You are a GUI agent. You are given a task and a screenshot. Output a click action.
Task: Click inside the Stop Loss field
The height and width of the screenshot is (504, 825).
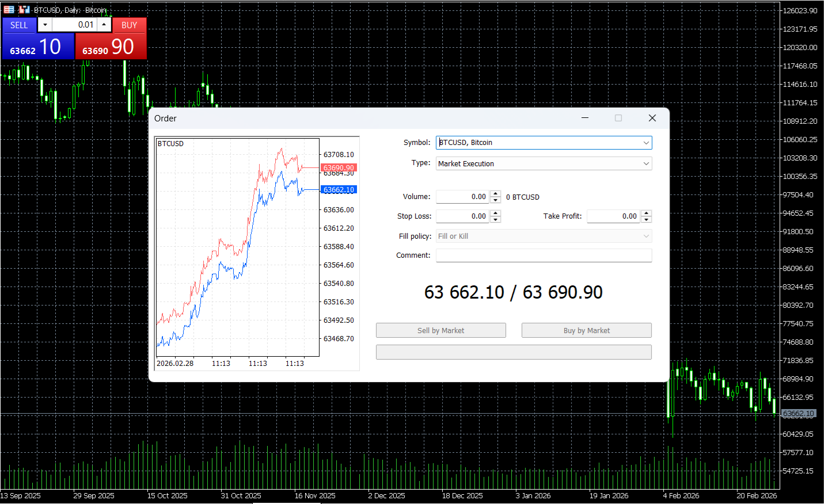click(x=463, y=216)
